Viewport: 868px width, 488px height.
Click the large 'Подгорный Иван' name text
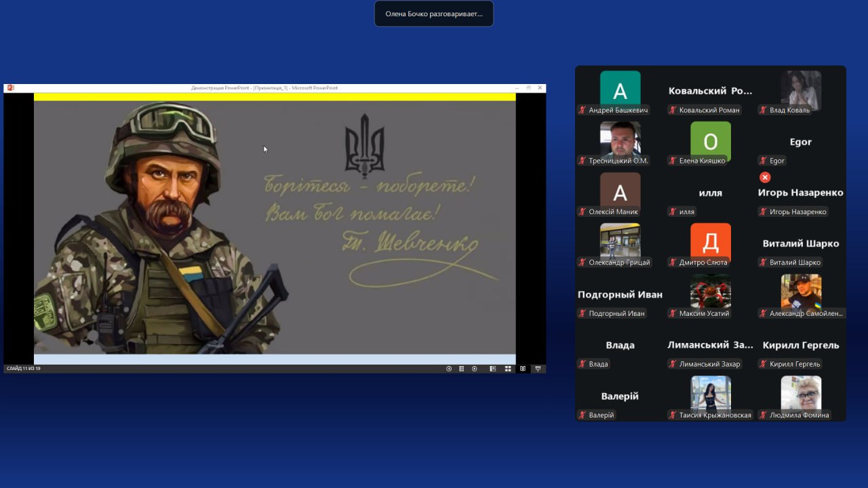tap(620, 294)
